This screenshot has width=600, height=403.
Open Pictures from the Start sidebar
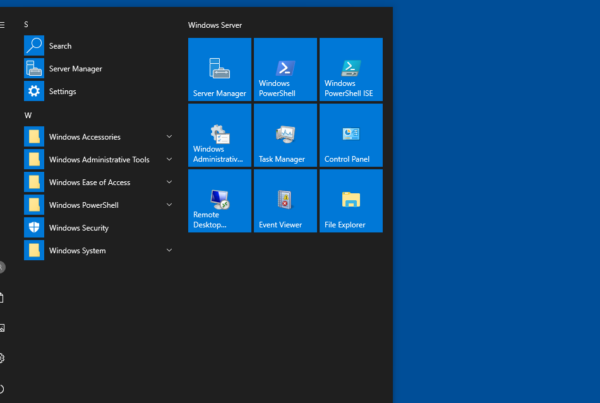pyautogui.click(x=2, y=328)
